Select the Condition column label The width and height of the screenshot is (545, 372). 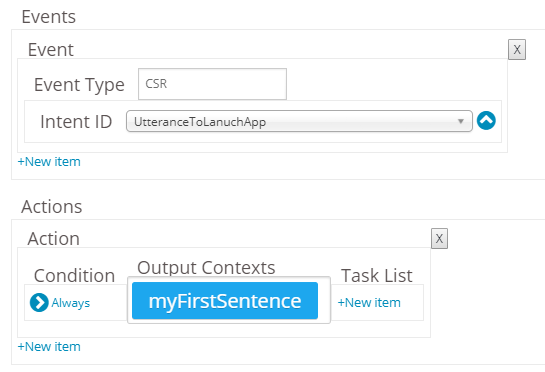74,276
